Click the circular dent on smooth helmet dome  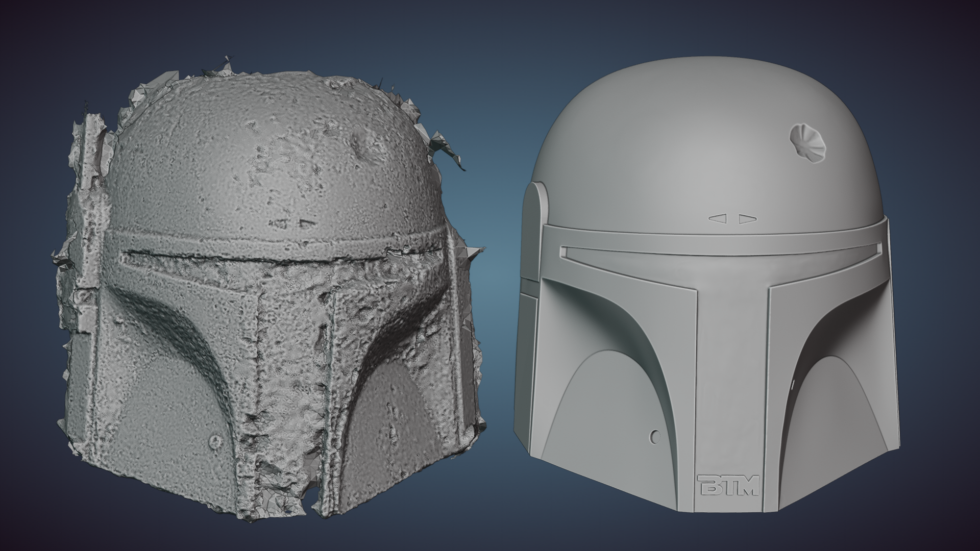click(806, 140)
